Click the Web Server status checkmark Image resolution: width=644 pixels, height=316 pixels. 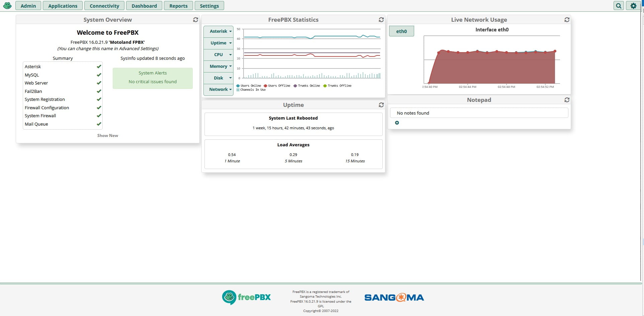click(x=99, y=83)
